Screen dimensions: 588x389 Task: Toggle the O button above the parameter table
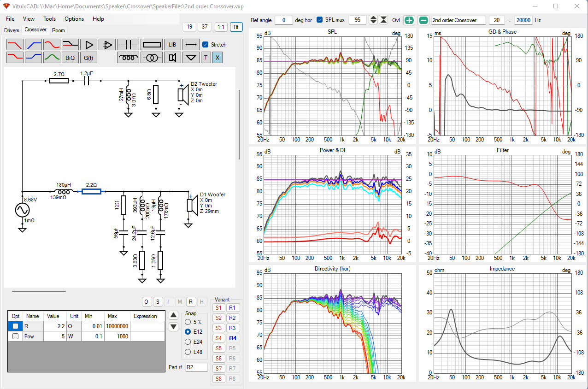[x=147, y=302]
